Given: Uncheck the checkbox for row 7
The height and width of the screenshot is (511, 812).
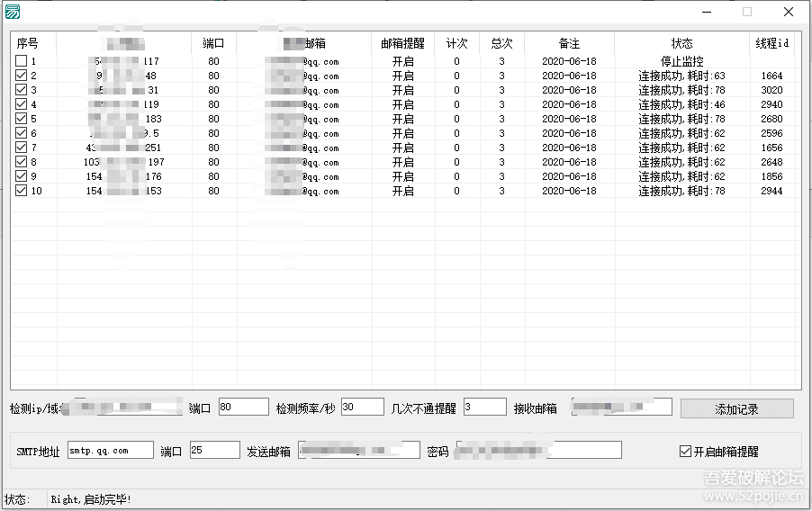Looking at the screenshot, I should [x=21, y=148].
